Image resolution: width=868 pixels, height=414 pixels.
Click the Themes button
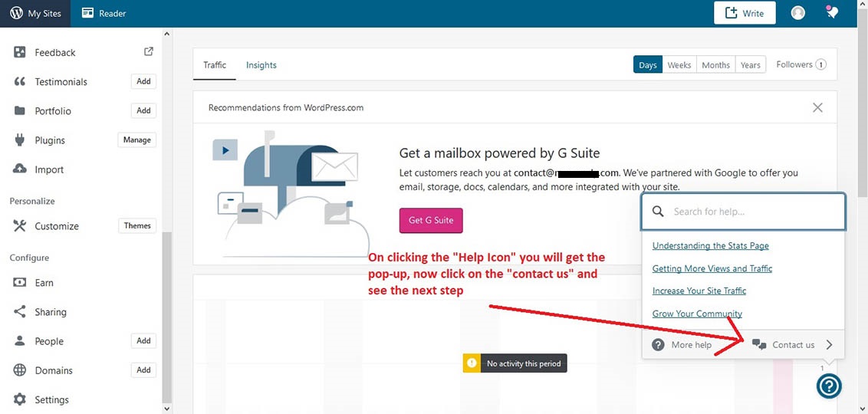tap(137, 226)
